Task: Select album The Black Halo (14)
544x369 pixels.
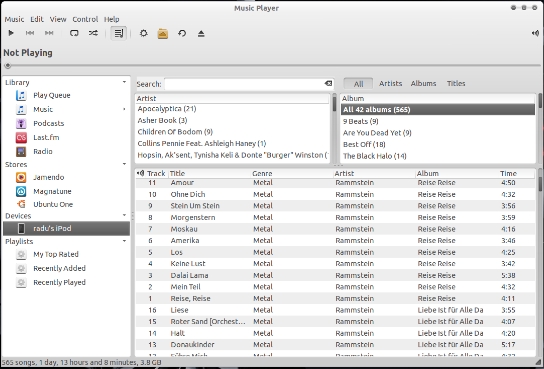Action: (x=438, y=156)
